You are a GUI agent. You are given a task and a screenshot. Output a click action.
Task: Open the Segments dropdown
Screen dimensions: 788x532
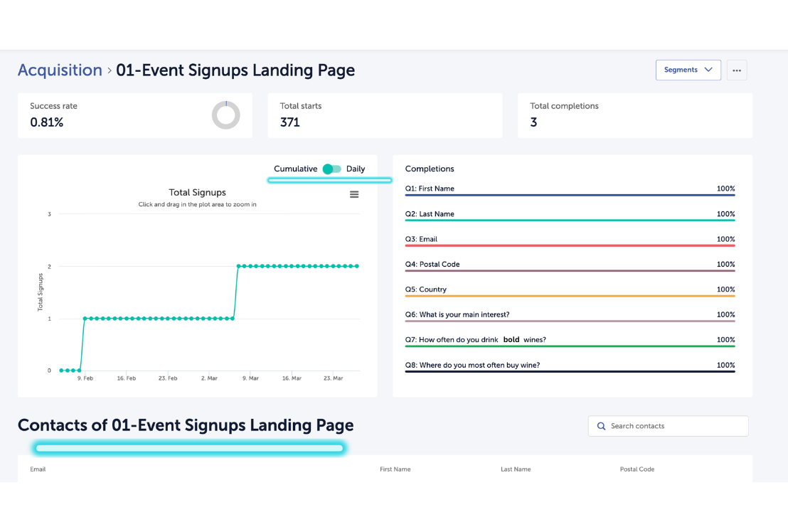click(688, 70)
